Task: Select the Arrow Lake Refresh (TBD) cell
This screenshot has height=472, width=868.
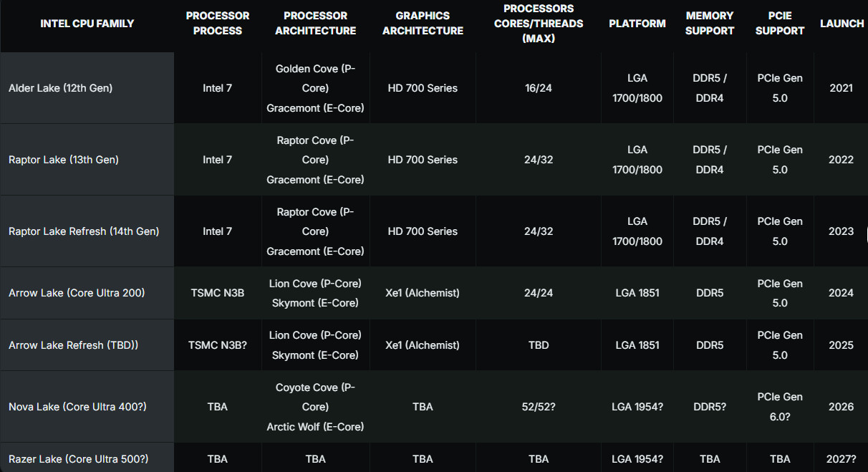Action: [x=73, y=345]
